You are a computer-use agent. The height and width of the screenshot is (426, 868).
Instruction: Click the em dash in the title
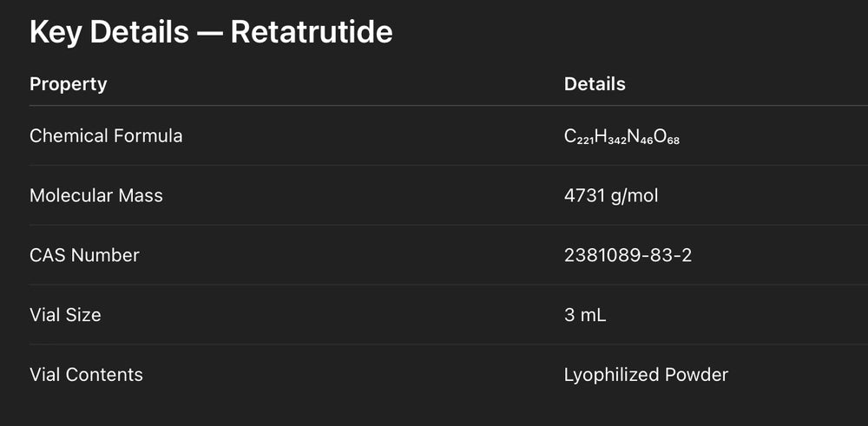click(x=209, y=32)
